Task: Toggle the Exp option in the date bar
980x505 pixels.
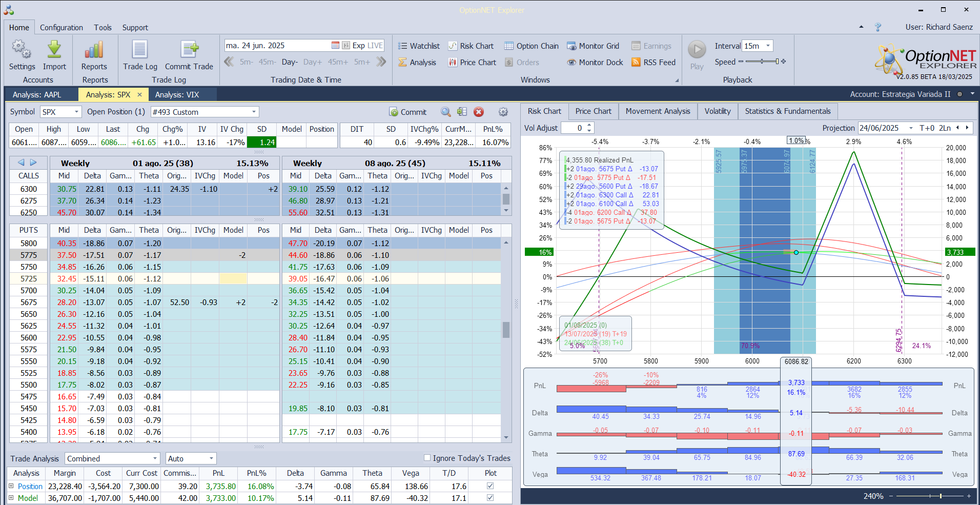Action: click(359, 45)
